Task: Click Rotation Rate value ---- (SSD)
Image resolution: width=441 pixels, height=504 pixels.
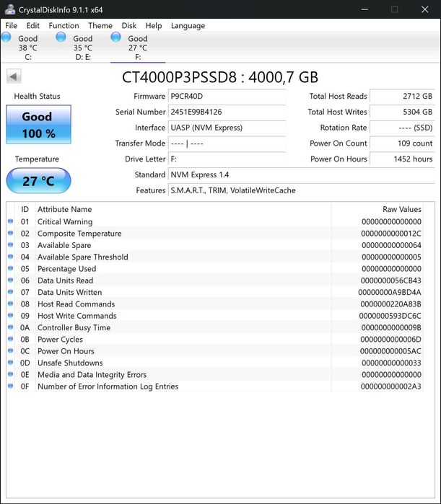Action: (402, 128)
